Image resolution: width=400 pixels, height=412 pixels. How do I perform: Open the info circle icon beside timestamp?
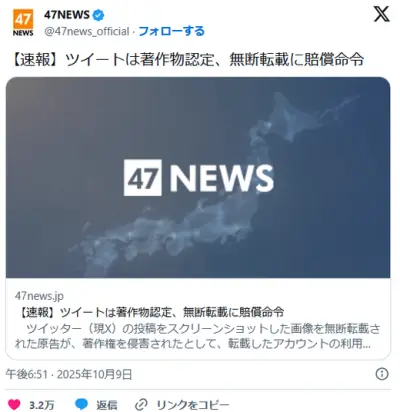[x=382, y=374]
